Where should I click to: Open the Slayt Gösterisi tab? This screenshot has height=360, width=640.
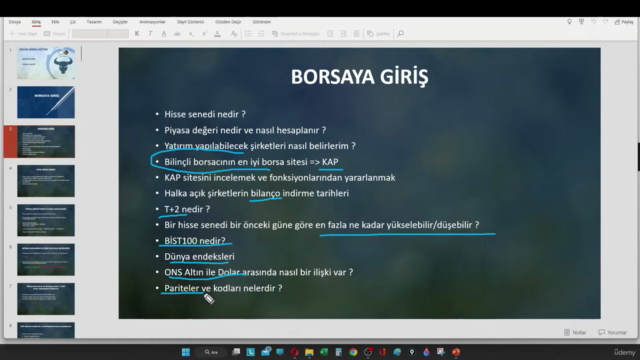pos(190,22)
